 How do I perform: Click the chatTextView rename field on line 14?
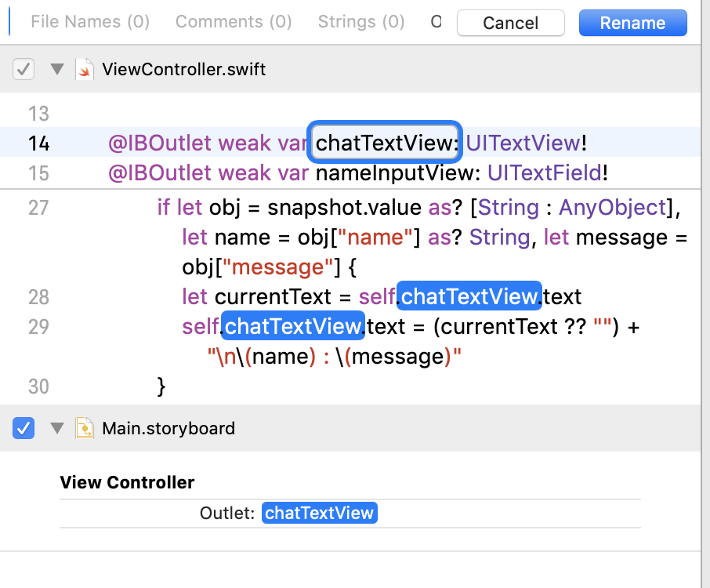(x=384, y=143)
